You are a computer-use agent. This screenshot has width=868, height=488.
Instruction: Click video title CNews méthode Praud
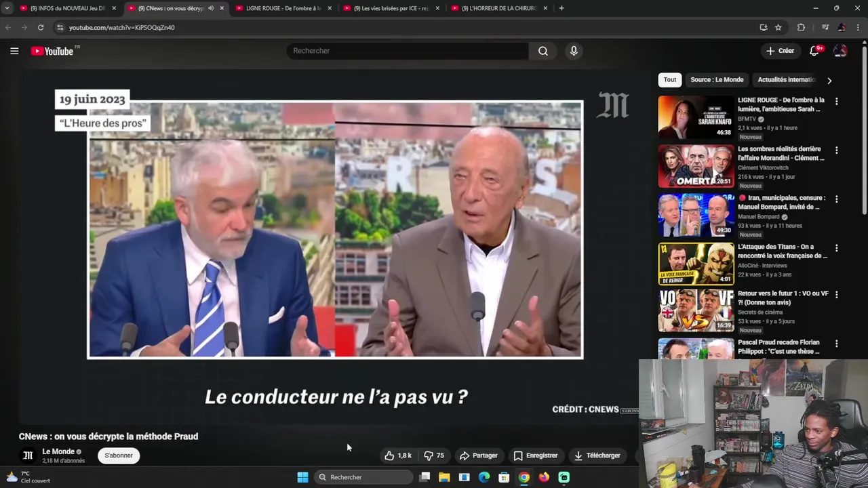pos(108,436)
